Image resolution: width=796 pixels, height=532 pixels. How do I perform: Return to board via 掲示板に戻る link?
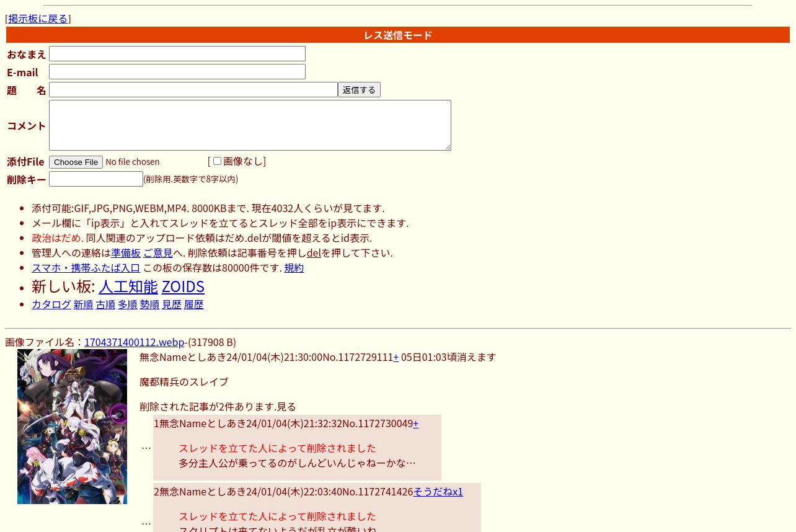[38, 19]
